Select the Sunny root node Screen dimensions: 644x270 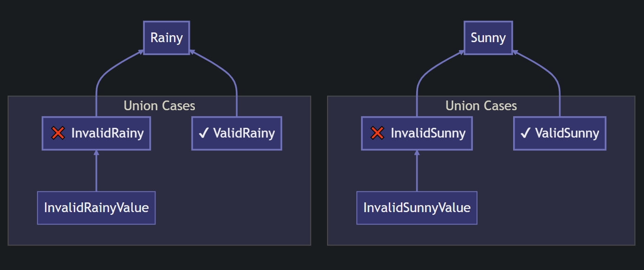pyautogui.click(x=488, y=38)
